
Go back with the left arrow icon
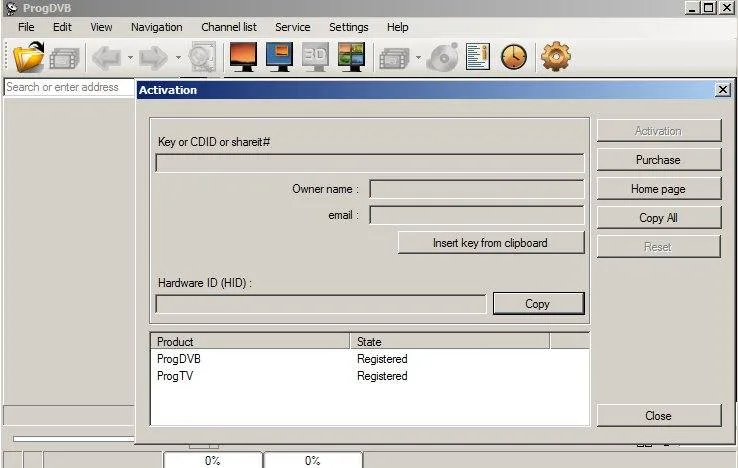(x=107, y=58)
